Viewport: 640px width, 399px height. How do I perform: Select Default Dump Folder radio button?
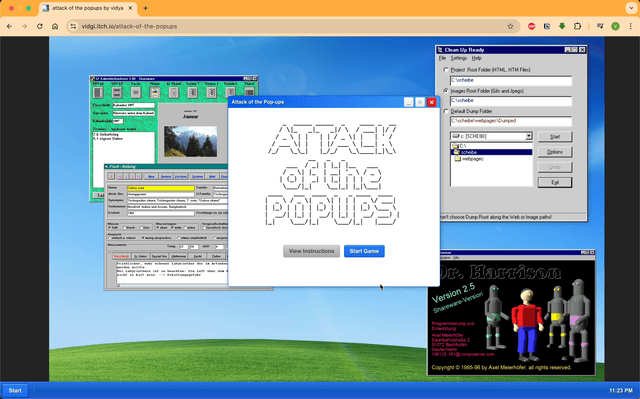tap(446, 111)
